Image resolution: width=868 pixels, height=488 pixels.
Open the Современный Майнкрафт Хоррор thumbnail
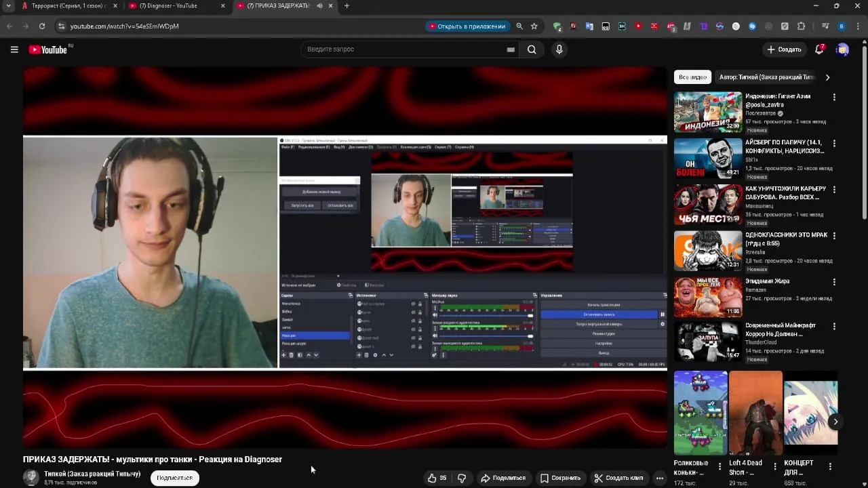point(708,342)
